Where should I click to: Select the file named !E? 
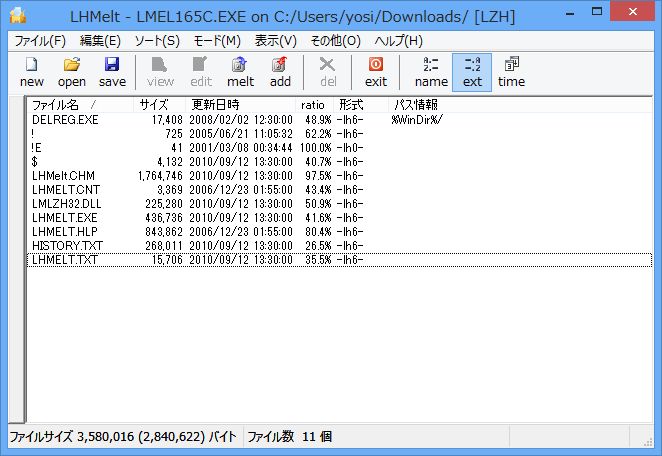click(x=339, y=148)
